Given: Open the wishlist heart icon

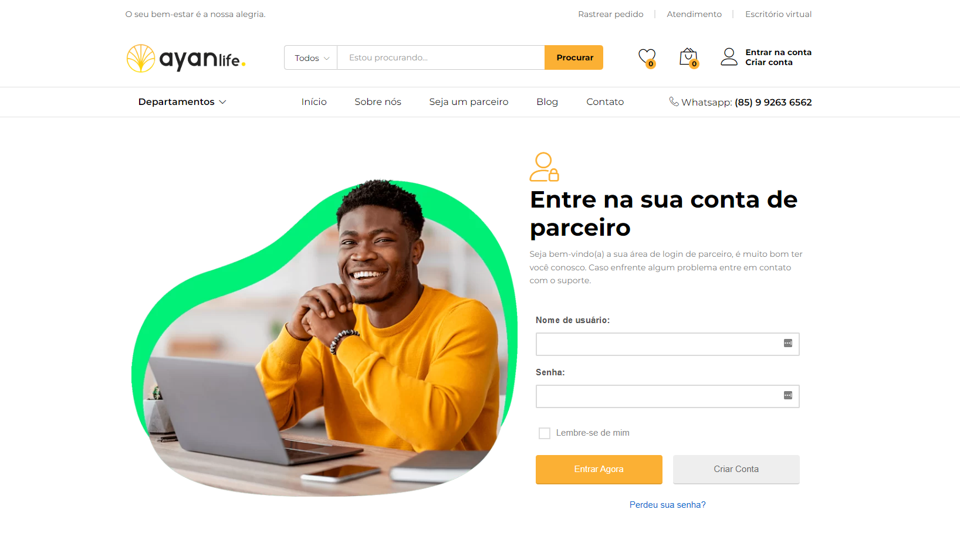Looking at the screenshot, I should pyautogui.click(x=647, y=57).
